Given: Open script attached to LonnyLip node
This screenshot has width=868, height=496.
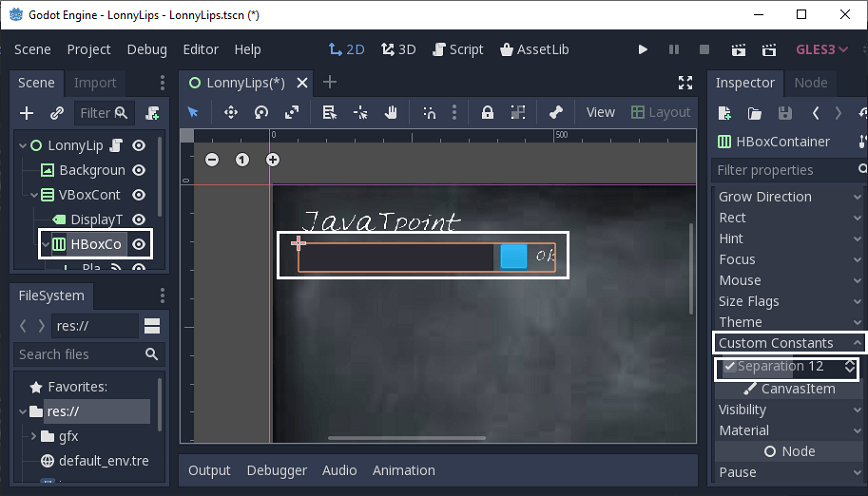Looking at the screenshot, I should click(x=116, y=146).
